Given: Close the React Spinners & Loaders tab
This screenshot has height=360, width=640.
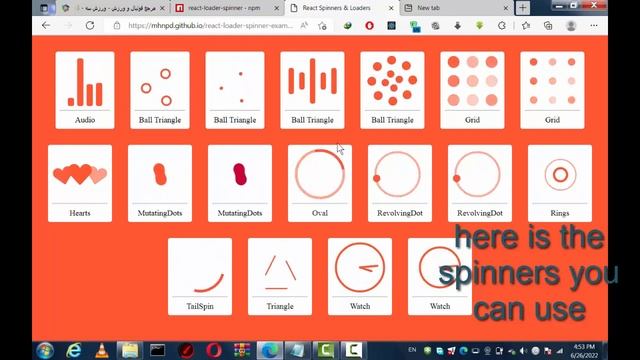Looking at the screenshot, I should coord(391,8).
